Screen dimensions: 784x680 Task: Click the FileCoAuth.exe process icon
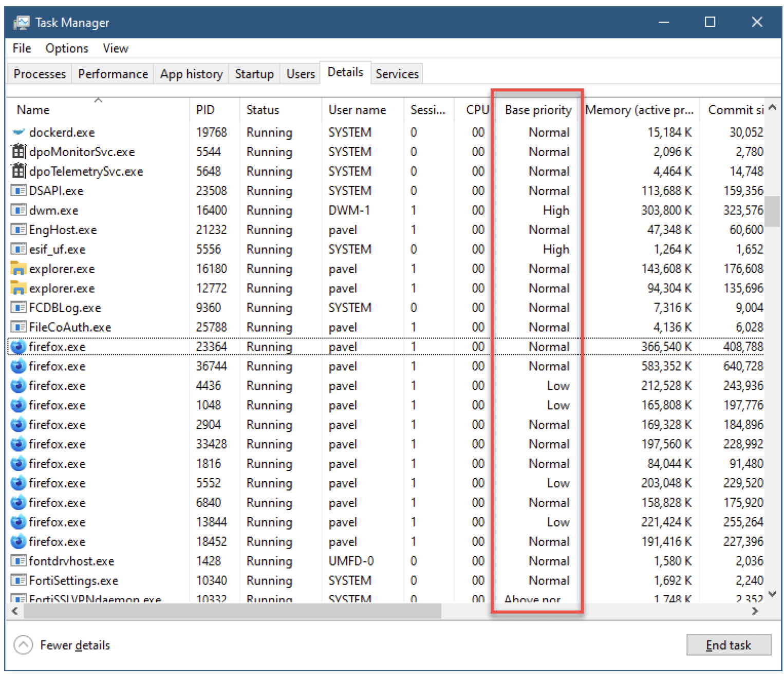18,327
